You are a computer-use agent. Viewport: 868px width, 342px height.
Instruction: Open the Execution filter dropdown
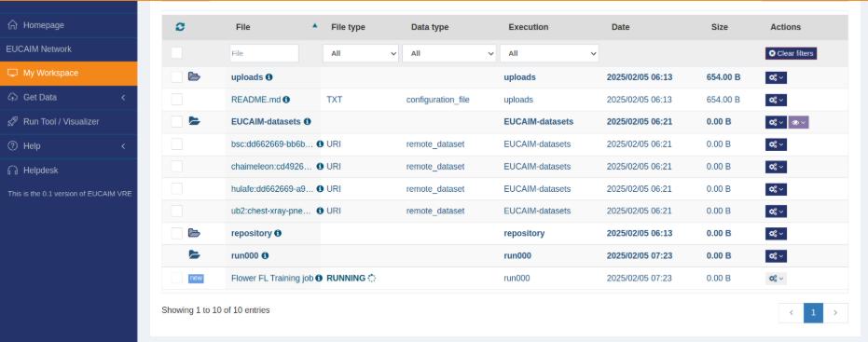(549, 54)
